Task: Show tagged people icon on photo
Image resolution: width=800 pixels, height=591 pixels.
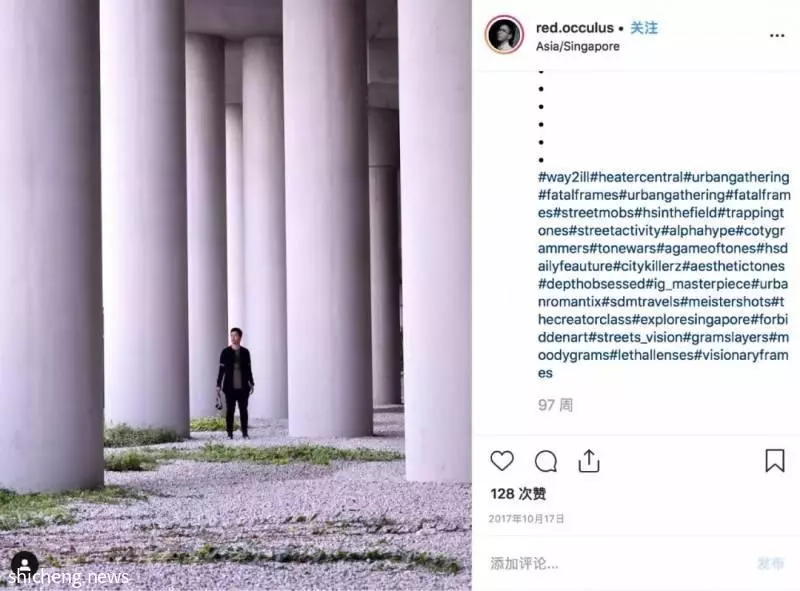Action: (24, 564)
